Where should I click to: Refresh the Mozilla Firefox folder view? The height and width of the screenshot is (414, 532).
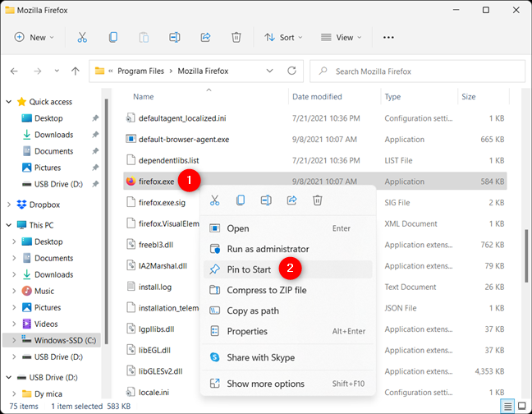[291, 71]
